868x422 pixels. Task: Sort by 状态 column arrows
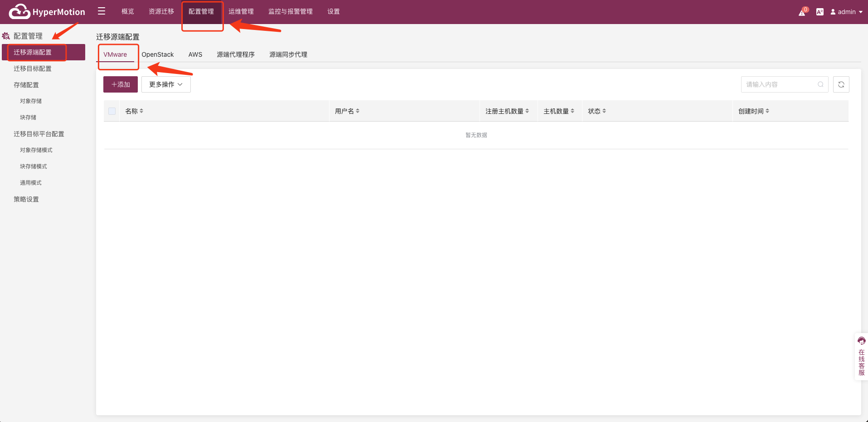tap(604, 111)
